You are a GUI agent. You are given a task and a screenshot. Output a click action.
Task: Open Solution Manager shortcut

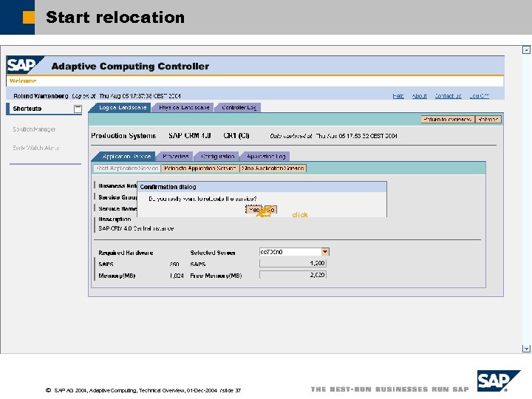click(34, 129)
